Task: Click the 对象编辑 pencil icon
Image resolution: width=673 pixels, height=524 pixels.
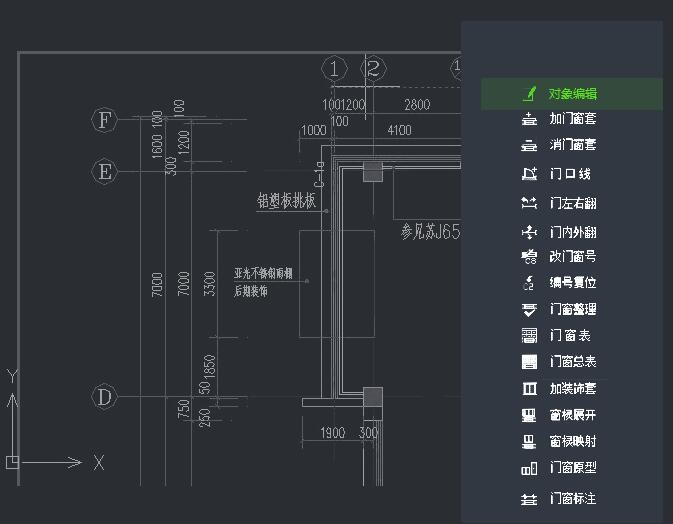Action: (x=530, y=94)
